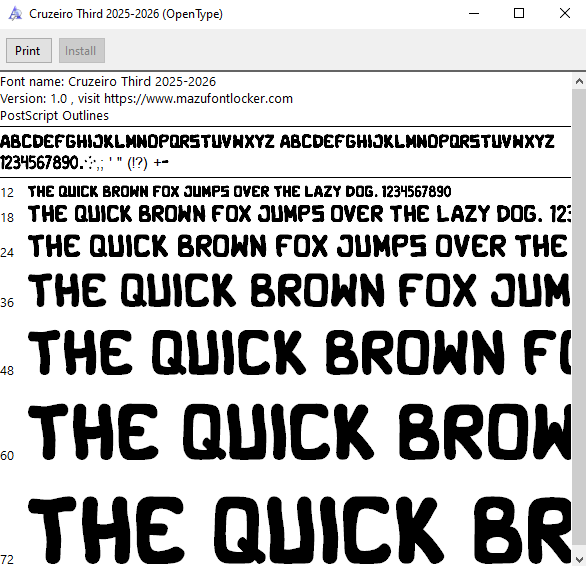
Task: Click the Print button
Action: pos(29,50)
